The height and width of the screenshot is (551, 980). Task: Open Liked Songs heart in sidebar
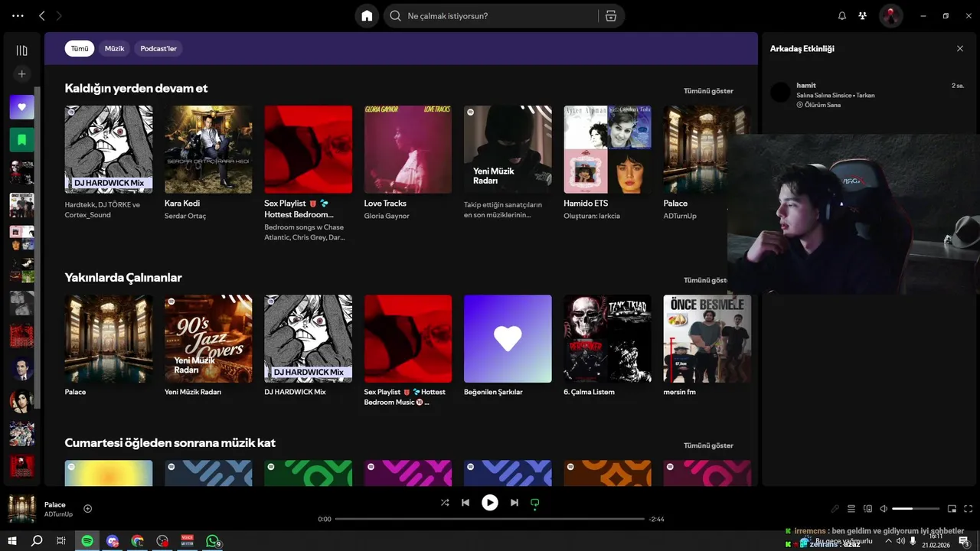point(21,107)
